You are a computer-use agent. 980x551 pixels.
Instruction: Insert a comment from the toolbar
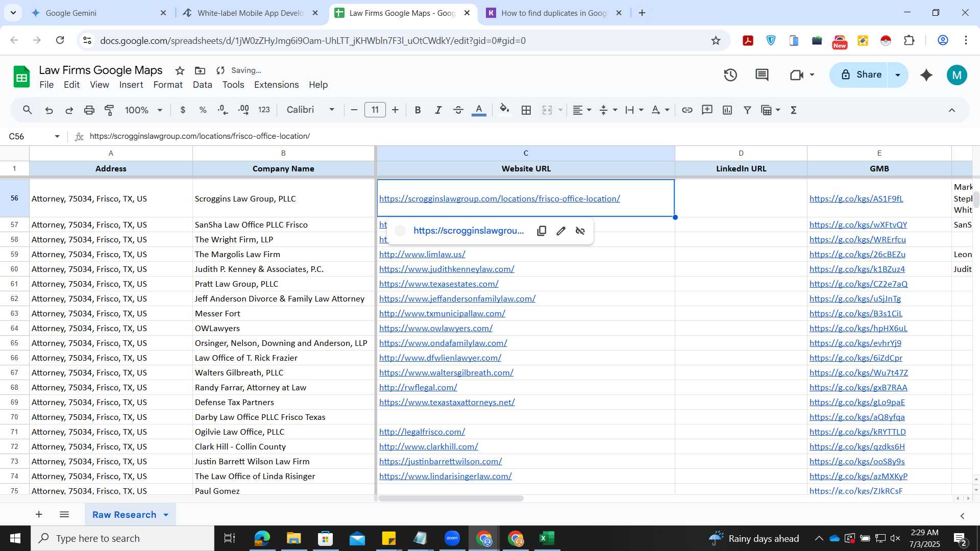click(x=707, y=110)
